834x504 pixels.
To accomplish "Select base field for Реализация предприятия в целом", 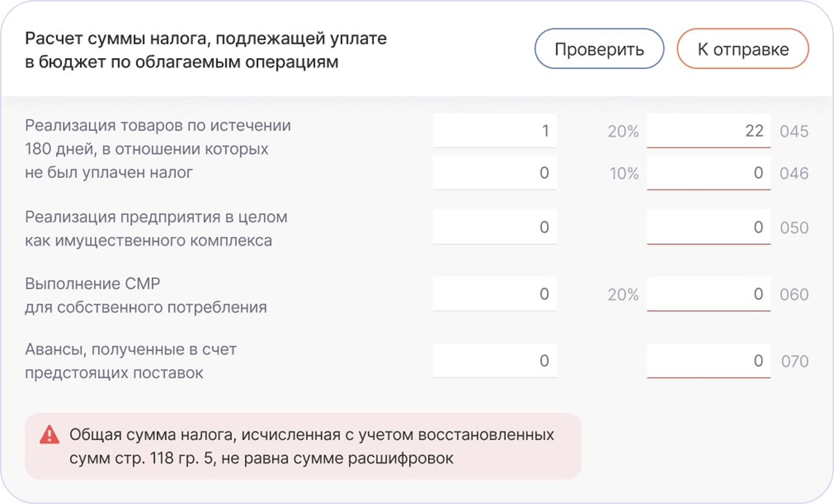I will [x=495, y=227].
